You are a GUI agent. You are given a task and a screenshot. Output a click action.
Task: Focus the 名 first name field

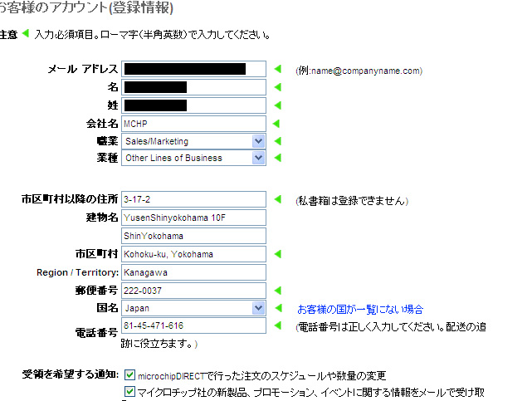click(193, 87)
